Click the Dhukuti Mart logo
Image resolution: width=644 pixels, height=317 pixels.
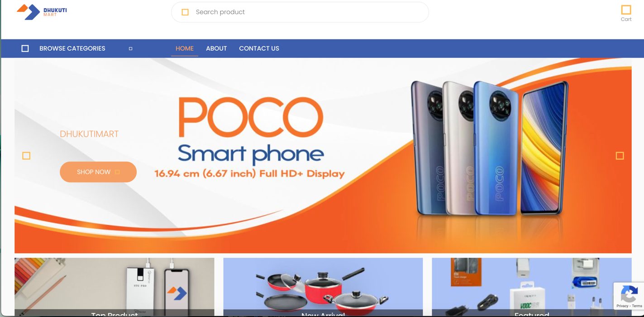tap(42, 12)
